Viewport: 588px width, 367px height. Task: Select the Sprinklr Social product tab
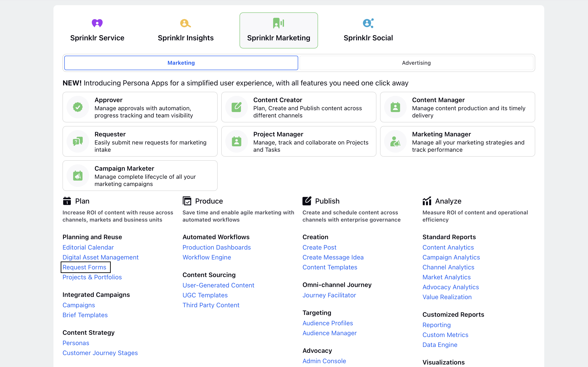368,30
